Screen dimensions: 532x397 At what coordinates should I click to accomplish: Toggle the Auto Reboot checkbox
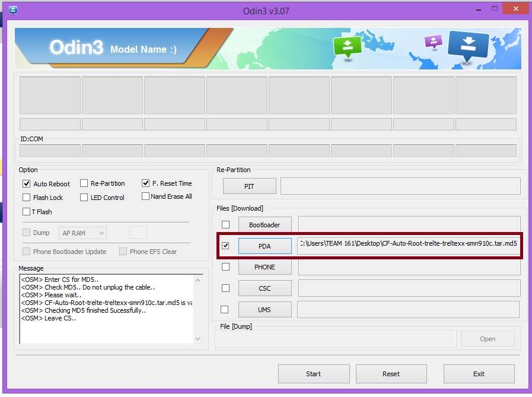27,184
